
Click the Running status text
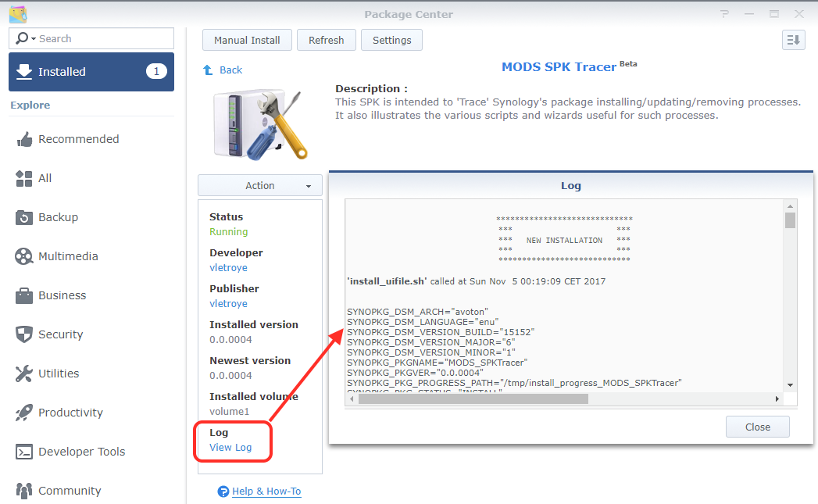coord(228,231)
